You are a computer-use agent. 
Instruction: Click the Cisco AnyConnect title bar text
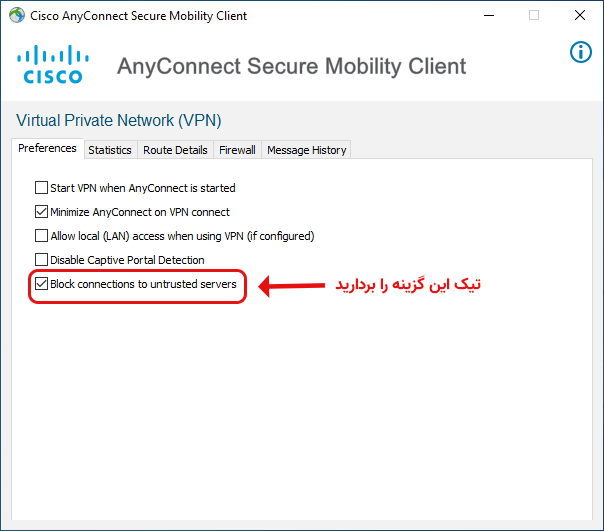tap(139, 16)
